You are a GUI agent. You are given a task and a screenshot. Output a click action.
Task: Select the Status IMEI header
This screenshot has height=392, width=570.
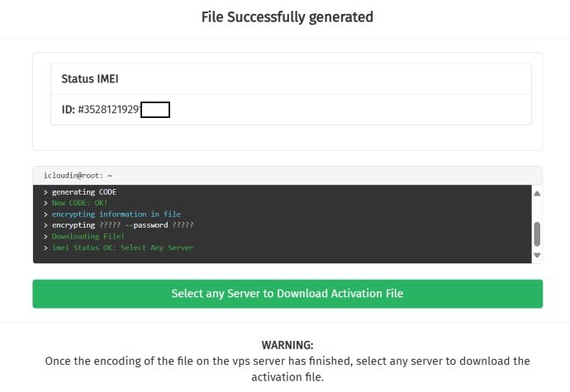(88, 78)
